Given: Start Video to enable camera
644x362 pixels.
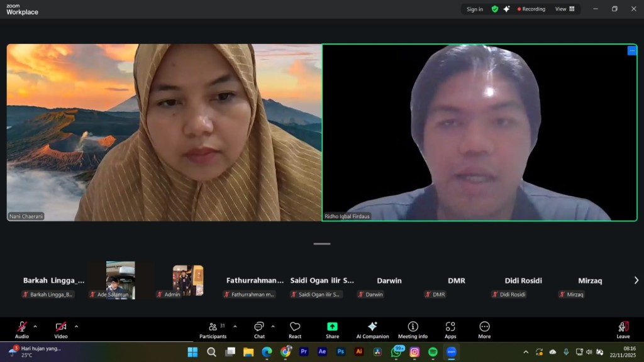Looking at the screenshot, I should [x=60, y=328].
